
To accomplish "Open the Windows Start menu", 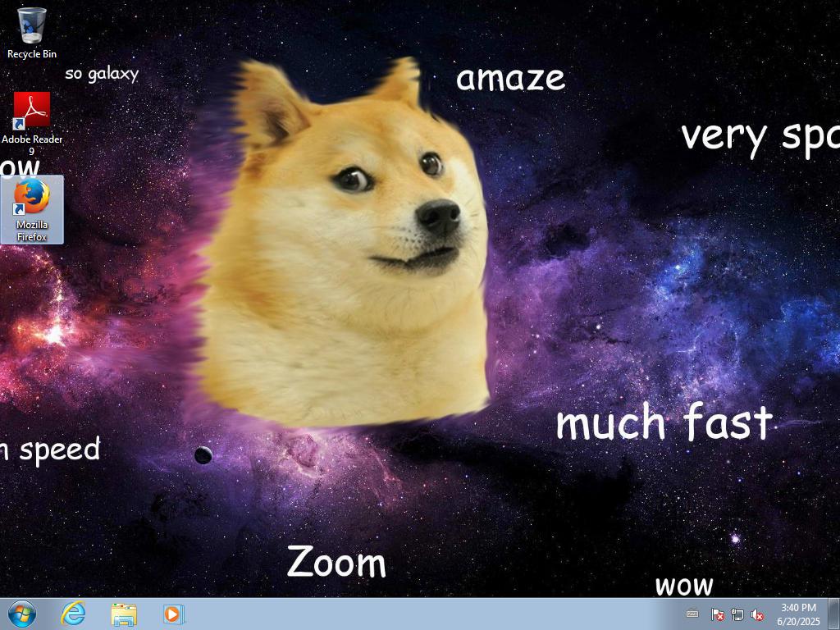I will click(21, 614).
